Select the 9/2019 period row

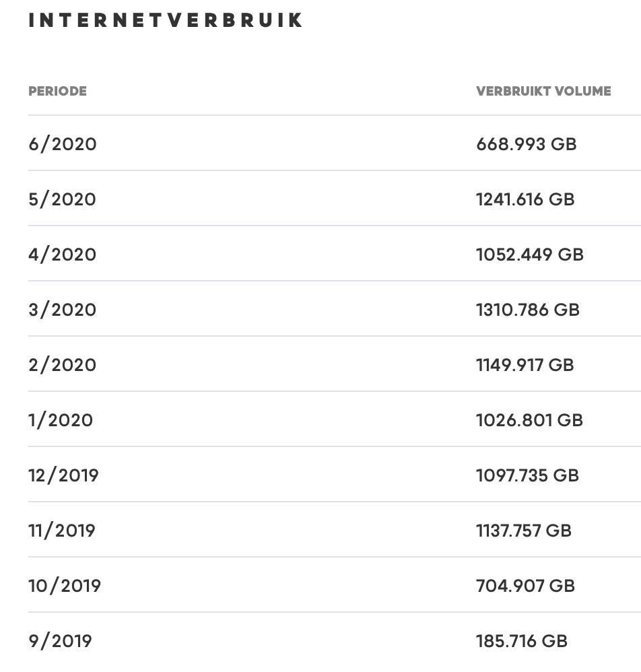pos(60,641)
